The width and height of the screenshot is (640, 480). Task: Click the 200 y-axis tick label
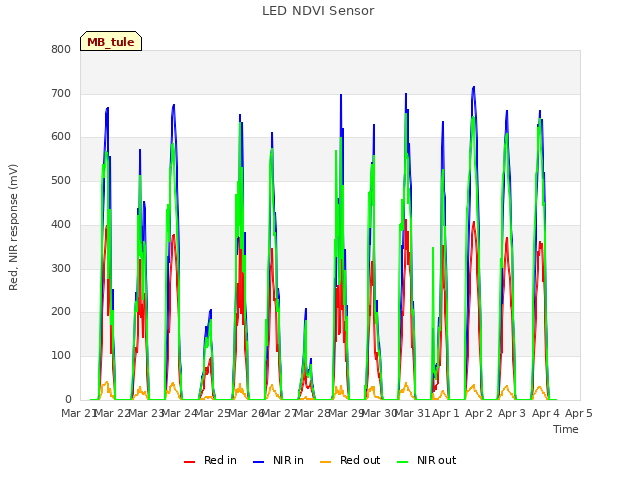click(x=61, y=312)
